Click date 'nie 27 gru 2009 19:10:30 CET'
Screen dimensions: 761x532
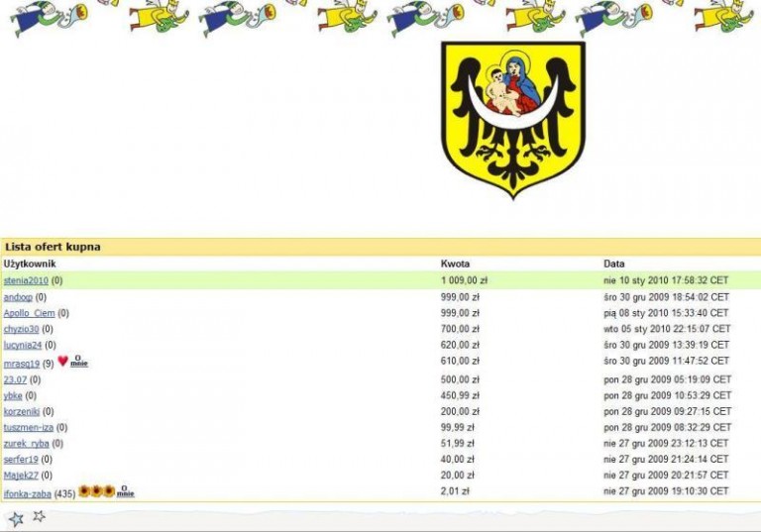pos(666,491)
